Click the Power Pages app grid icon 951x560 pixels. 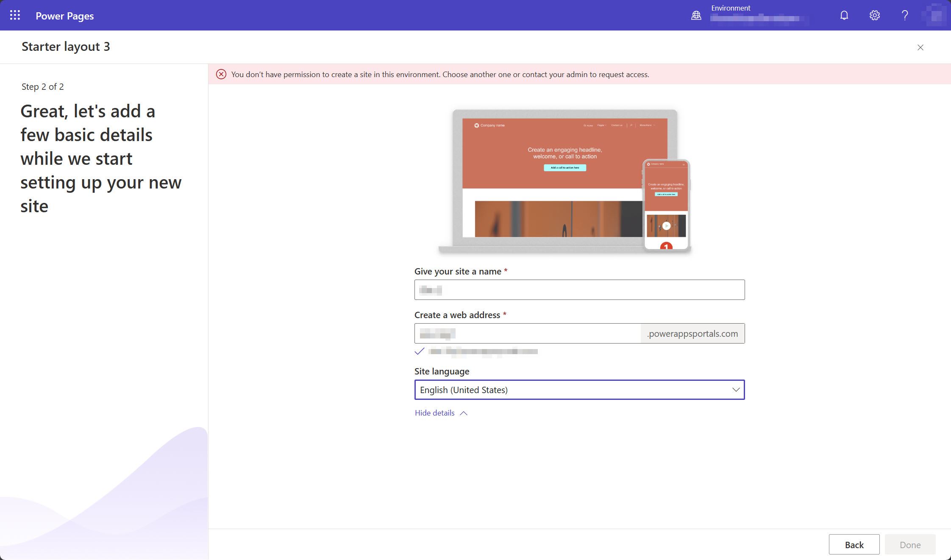coord(15,15)
